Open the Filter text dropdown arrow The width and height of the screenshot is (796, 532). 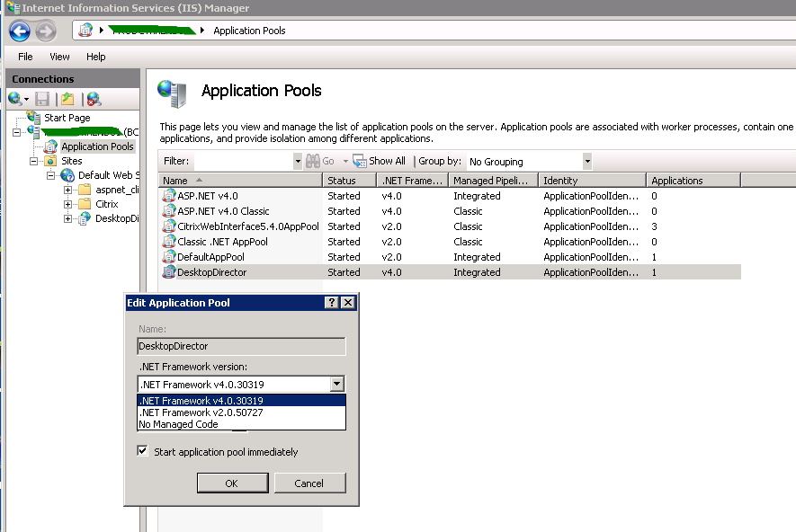298,161
